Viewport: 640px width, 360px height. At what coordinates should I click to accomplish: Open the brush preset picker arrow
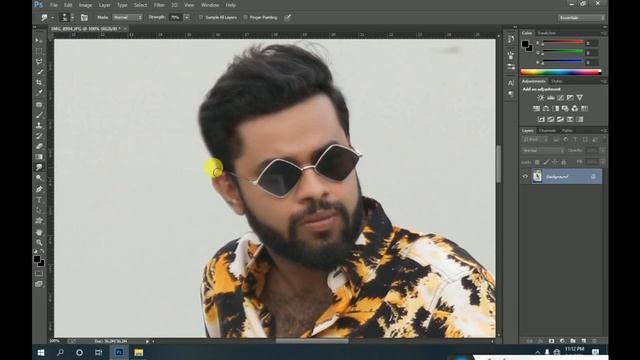click(x=72, y=18)
